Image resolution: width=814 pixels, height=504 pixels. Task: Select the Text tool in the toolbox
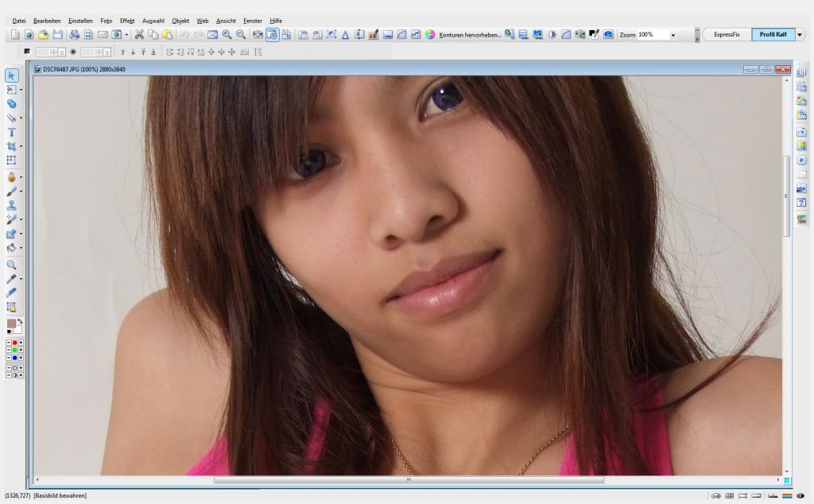pos(11,132)
